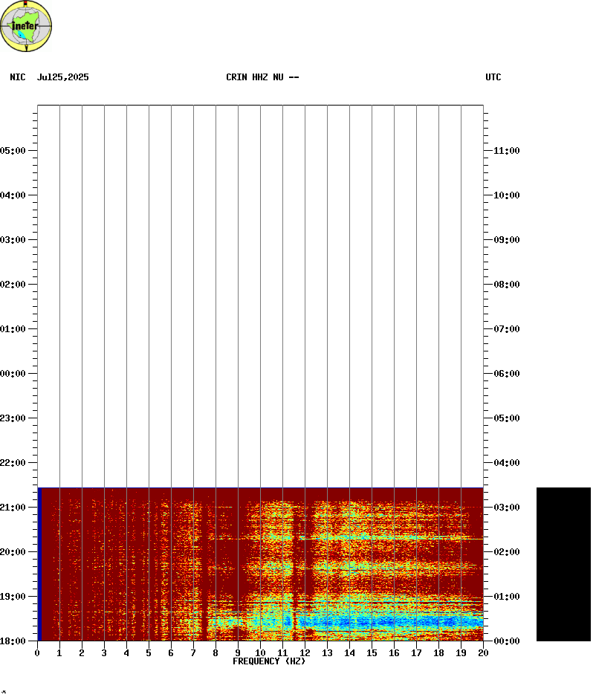The width and height of the screenshot is (596, 700).
Task: Click the 21:00 local time label
Action: [13, 508]
